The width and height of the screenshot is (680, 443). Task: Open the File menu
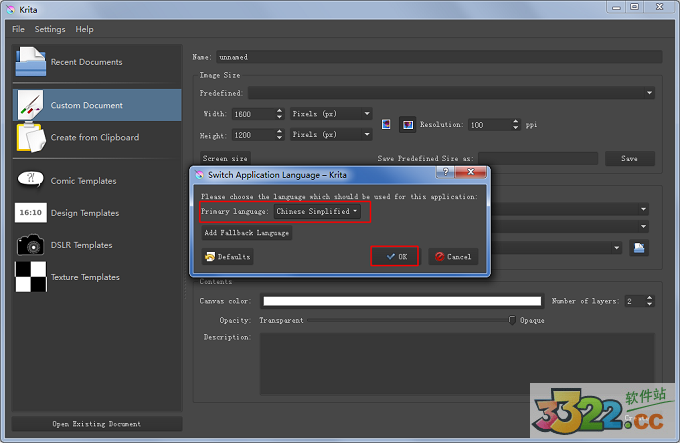point(18,29)
